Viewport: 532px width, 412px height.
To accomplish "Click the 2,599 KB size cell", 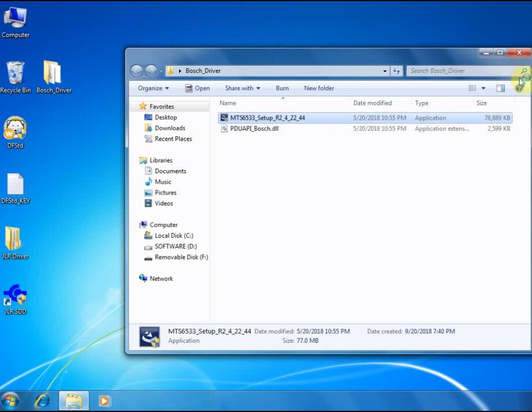I will 499,128.
